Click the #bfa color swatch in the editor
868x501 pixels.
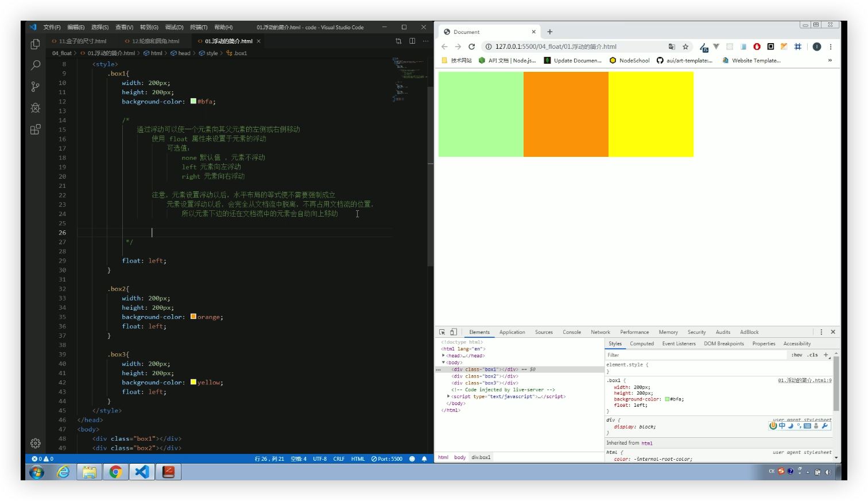click(x=193, y=101)
